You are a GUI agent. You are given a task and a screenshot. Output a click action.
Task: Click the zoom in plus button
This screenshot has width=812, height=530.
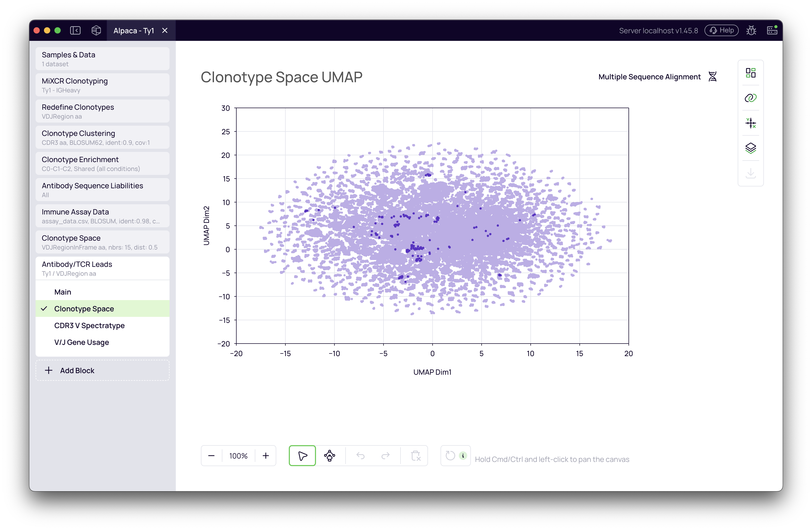pyautogui.click(x=266, y=456)
